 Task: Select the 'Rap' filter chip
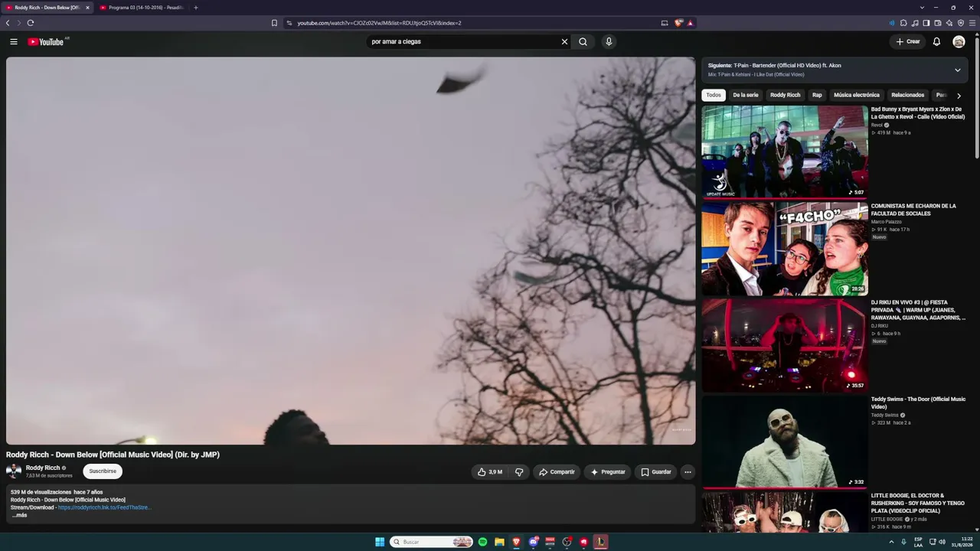[x=817, y=95]
